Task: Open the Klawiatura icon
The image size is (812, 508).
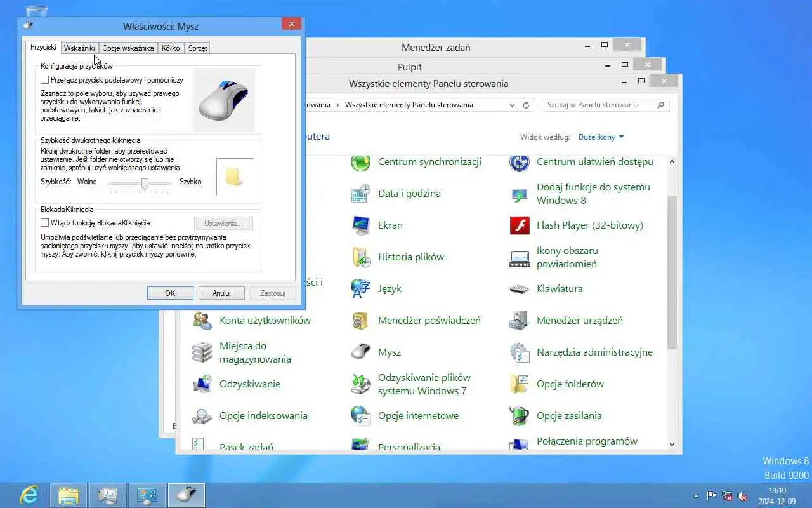Action: click(520, 289)
